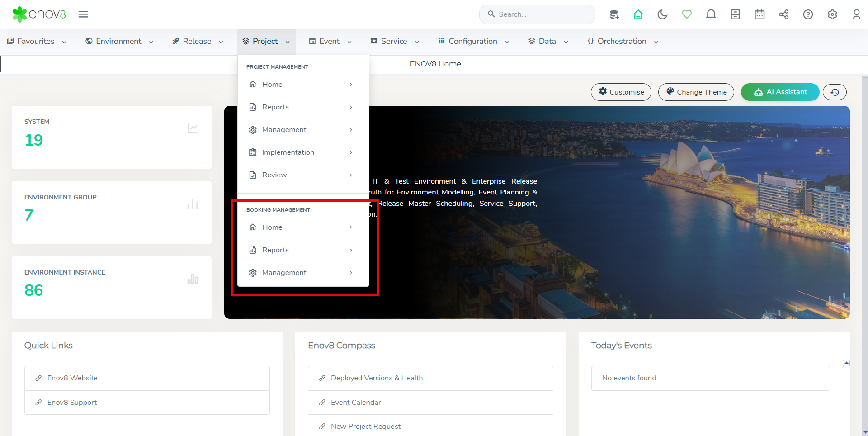
Task: Open the Enov8 Website quick link
Action: (72, 378)
